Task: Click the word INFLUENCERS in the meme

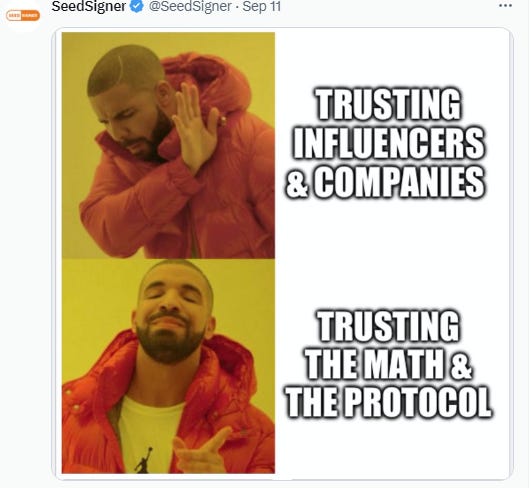Action: pos(388,143)
